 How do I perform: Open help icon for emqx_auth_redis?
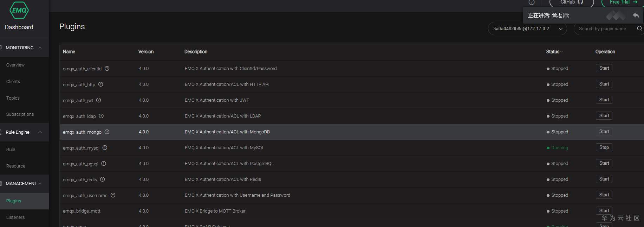pos(103,179)
